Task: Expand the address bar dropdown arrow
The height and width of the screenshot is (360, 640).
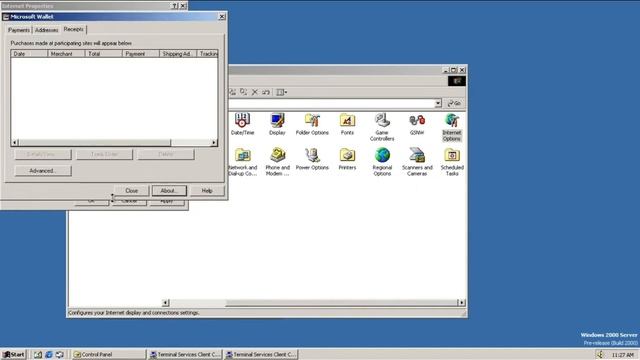Action: click(438, 103)
